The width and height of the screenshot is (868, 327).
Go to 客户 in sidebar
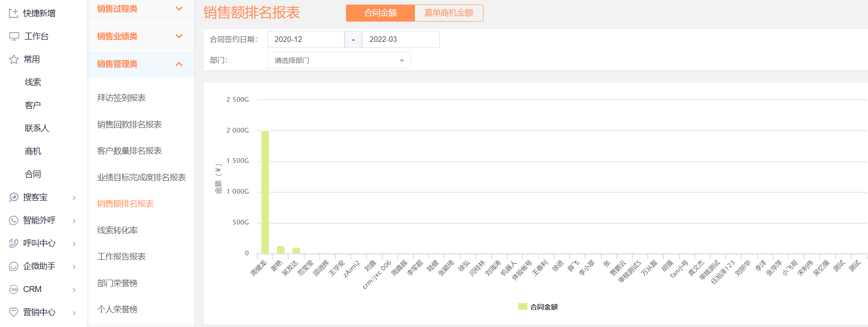pyautogui.click(x=33, y=105)
